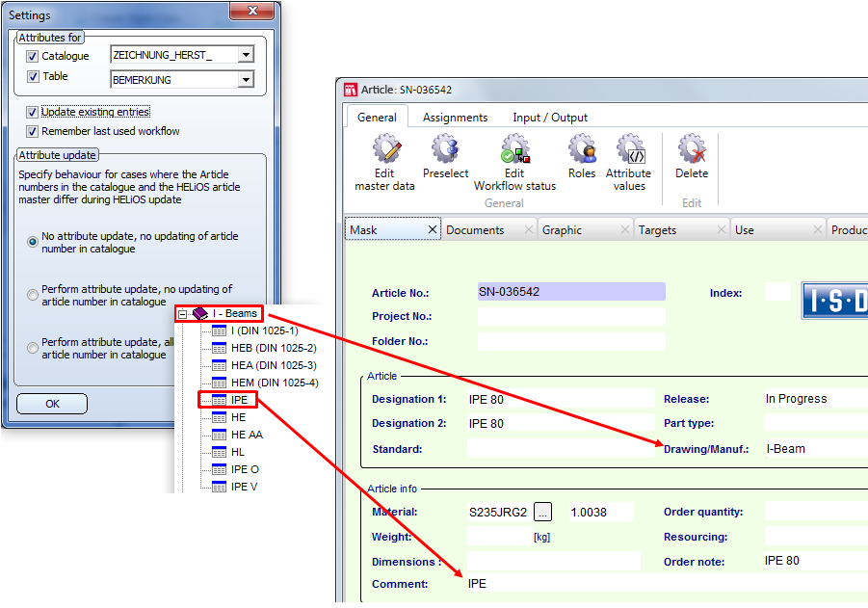Click the material number field 1.0038
Screen dimensions: 868x608
[601, 513]
